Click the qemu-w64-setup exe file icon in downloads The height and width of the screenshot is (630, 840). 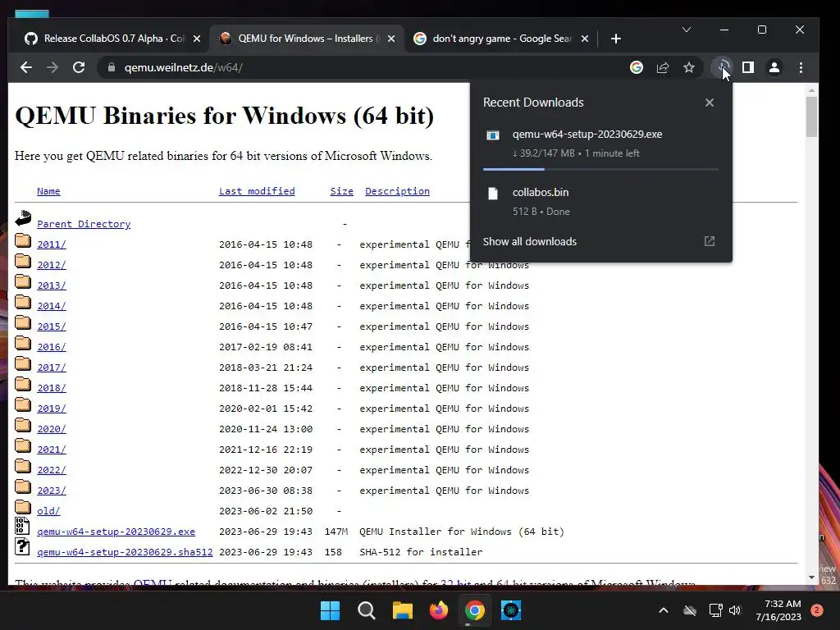tap(493, 135)
